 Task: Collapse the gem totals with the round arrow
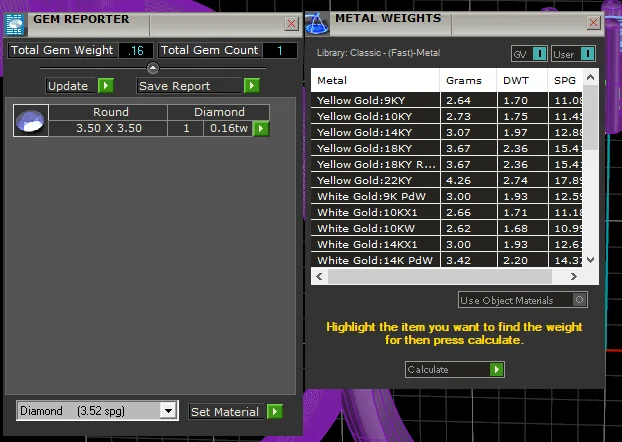pos(153,68)
